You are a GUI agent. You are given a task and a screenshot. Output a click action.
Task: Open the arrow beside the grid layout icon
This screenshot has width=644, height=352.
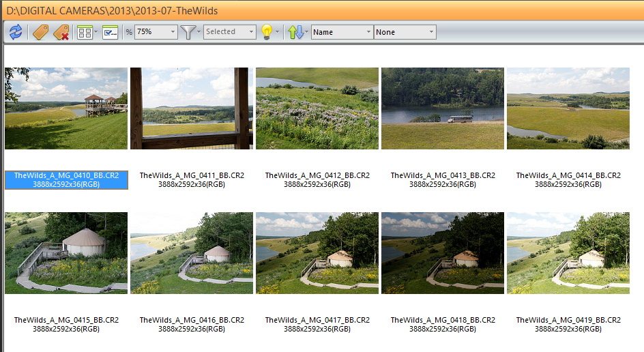point(96,32)
